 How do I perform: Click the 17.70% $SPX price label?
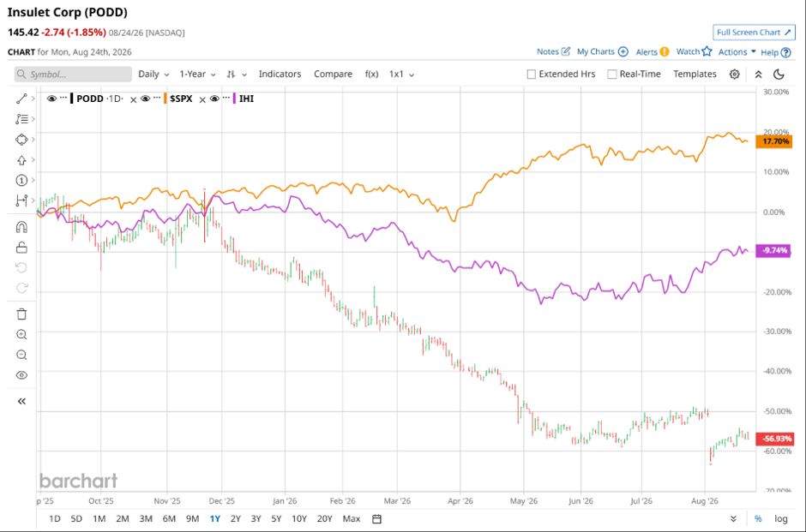tap(774, 141)
